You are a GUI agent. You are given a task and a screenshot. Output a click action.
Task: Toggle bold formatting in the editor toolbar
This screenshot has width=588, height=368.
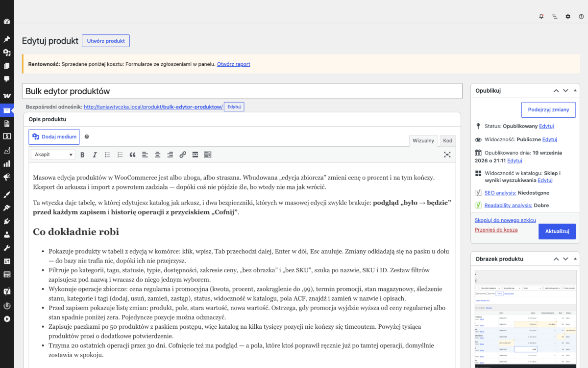pyautogui.click(x=82, y=155)
